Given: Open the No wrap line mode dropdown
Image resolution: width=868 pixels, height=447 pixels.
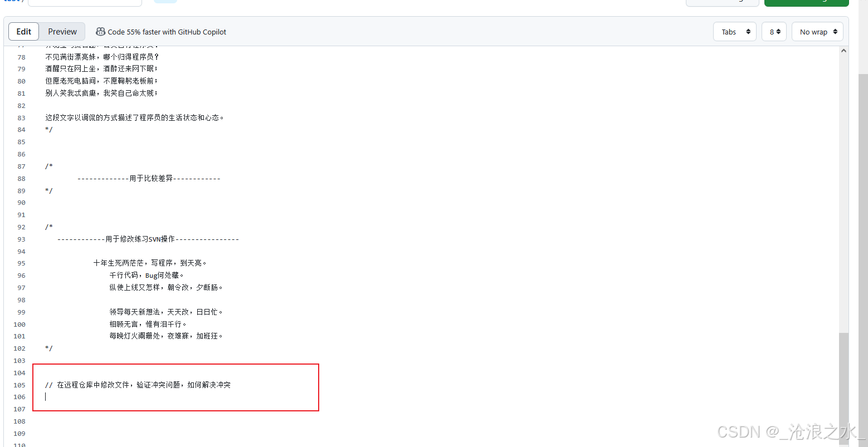Looking at the screenshot, I should tap(818, 32).
